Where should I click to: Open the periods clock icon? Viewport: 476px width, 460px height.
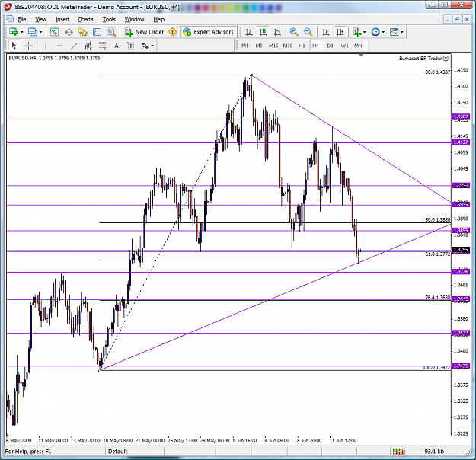pyautogui.click(x=375, y=31)
